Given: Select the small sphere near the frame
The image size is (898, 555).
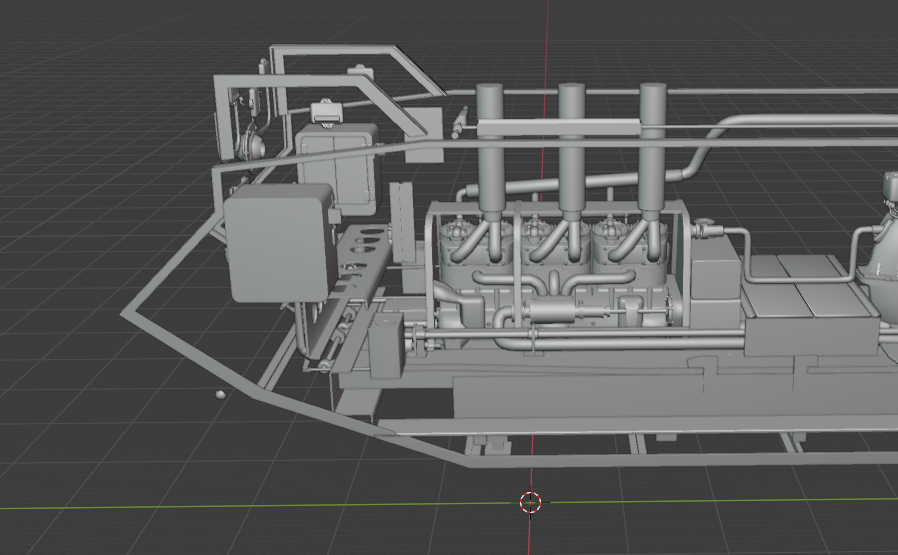Looking at the screenshot, I should click(x=220, y=395).
